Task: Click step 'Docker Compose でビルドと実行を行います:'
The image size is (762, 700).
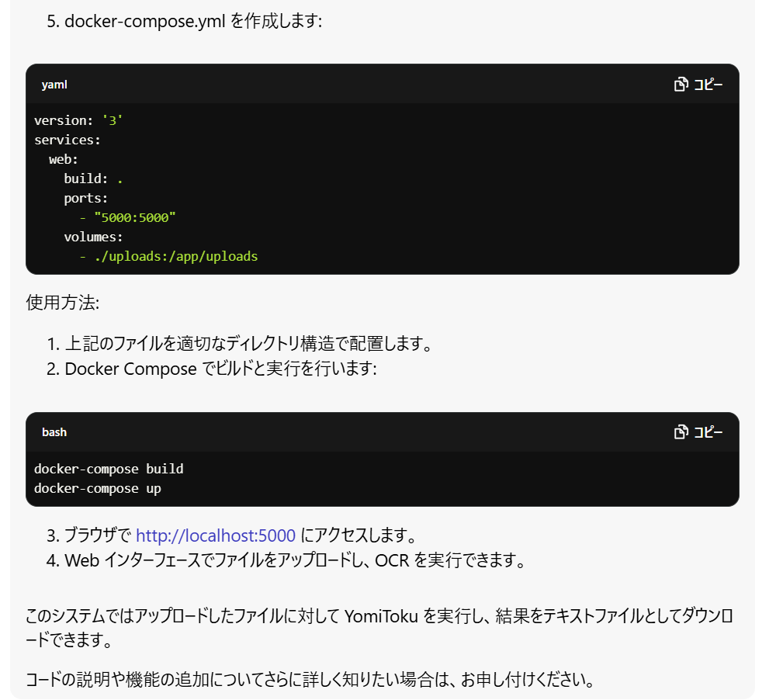Action: click(220, 369)
